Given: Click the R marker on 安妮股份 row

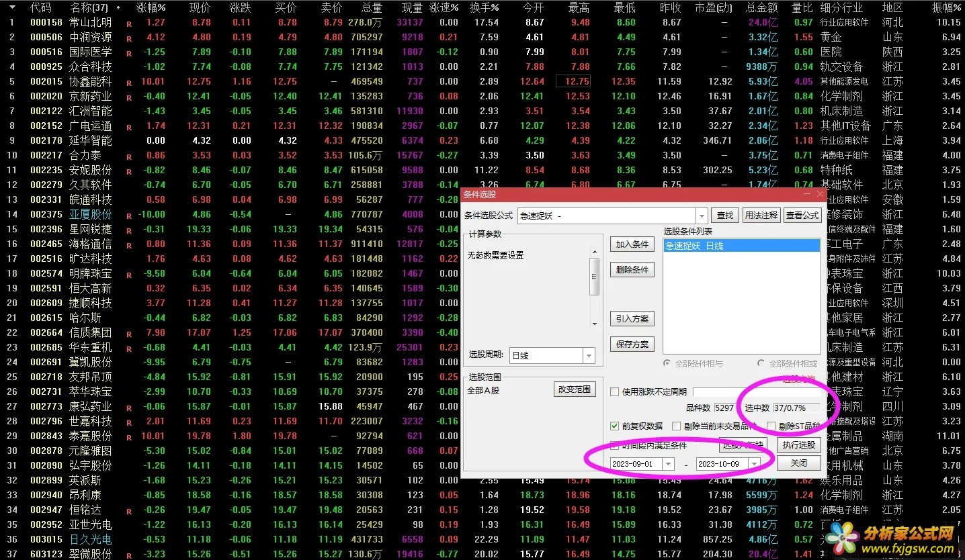Looking at the screenshot, I should tap(129, 171).
